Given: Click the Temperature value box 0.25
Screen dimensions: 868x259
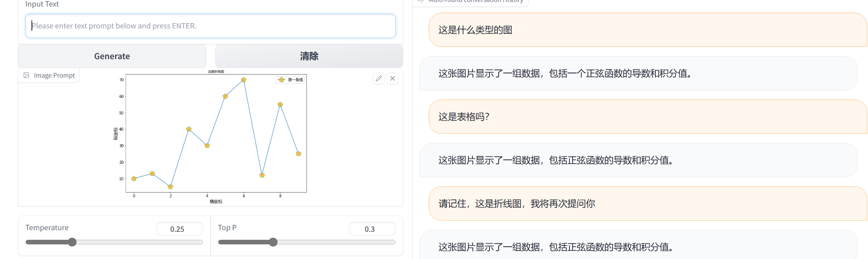Looking at the screenshot, I should tap(180, 229).
